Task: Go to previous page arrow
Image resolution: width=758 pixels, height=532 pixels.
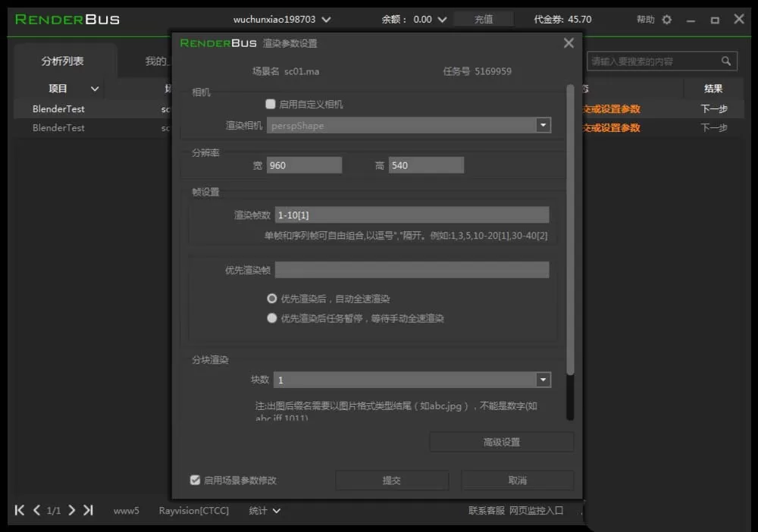Action: [x=36, y=510]
